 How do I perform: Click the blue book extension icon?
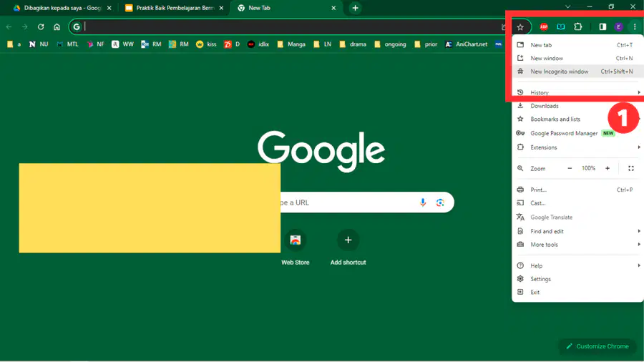tap(560, 27)
